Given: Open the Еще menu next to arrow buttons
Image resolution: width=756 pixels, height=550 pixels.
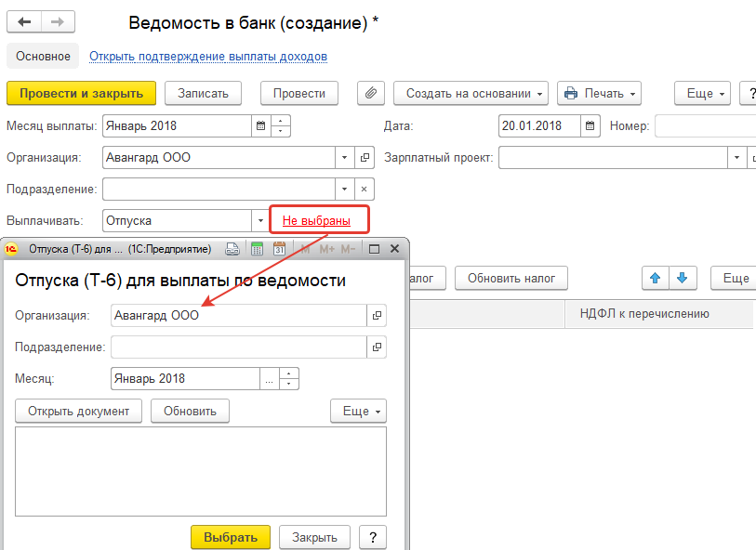Looking at the screenshot, I should point(734,278).
